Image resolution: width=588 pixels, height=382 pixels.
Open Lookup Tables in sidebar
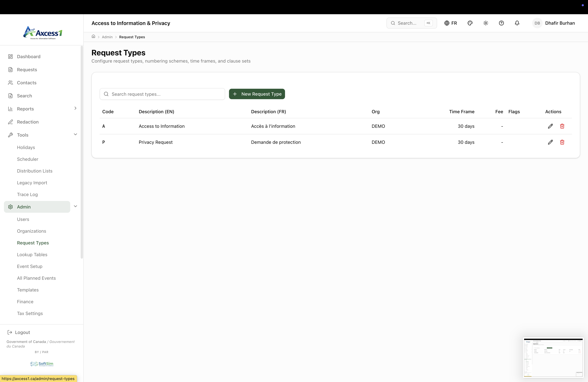point(32,255)
